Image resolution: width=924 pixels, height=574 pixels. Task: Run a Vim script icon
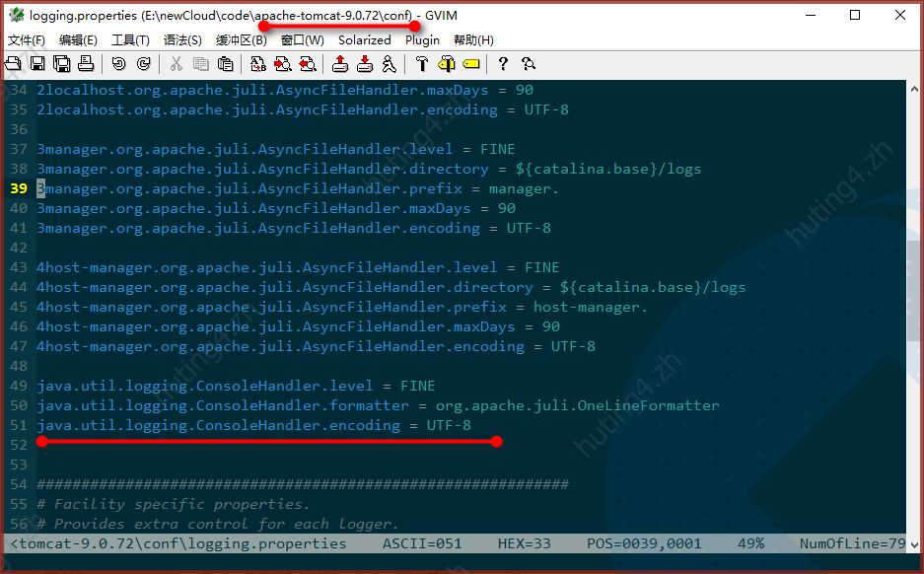click(389, 64)
